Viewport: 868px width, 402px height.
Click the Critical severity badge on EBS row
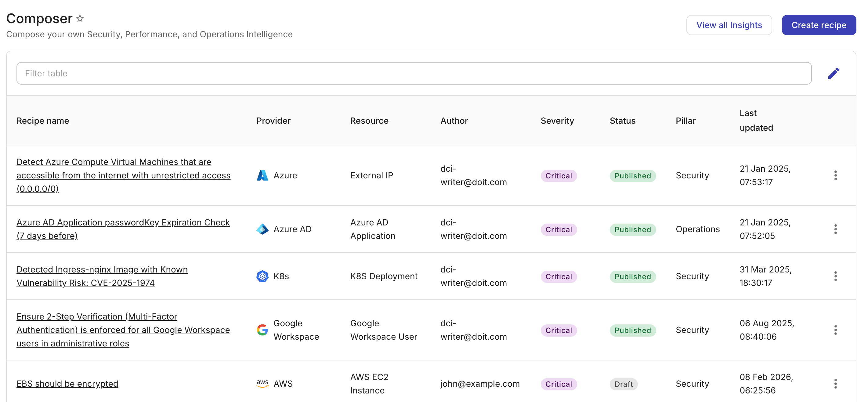[558, 384]
